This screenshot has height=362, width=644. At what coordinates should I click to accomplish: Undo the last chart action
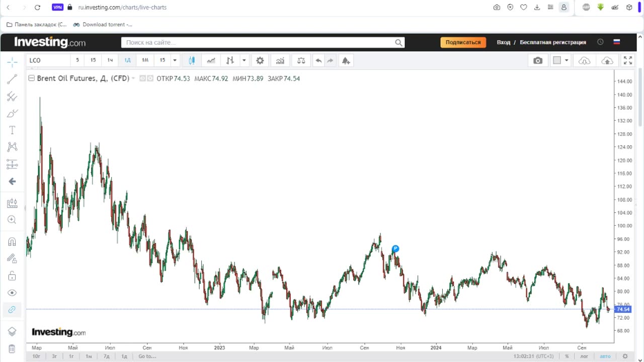pyautogui.click(x=318, y=60)
